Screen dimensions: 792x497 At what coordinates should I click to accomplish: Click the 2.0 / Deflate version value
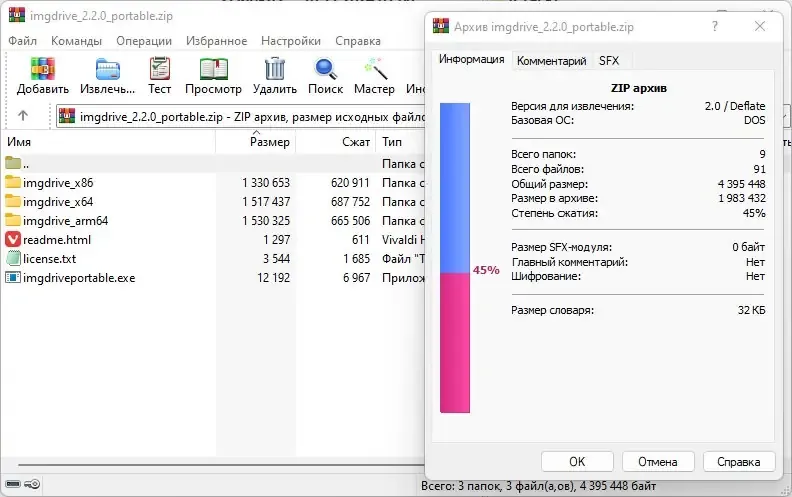[735, 106]
